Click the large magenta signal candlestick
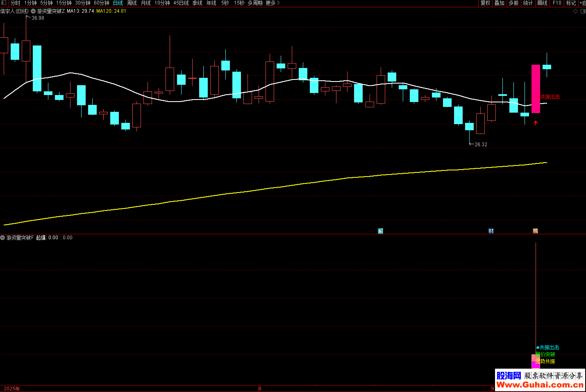This screenshot has width=586, height=392. pos(536,88)
